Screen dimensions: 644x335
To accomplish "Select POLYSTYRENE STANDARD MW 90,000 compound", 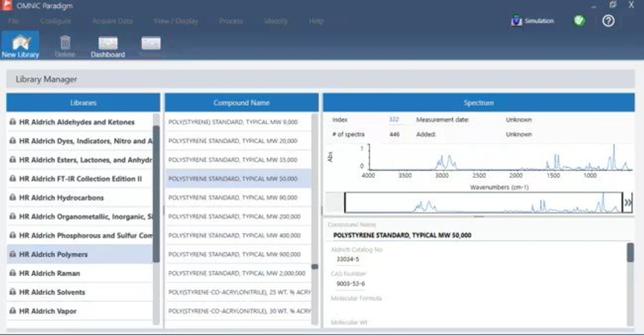I will click(238, 198).
